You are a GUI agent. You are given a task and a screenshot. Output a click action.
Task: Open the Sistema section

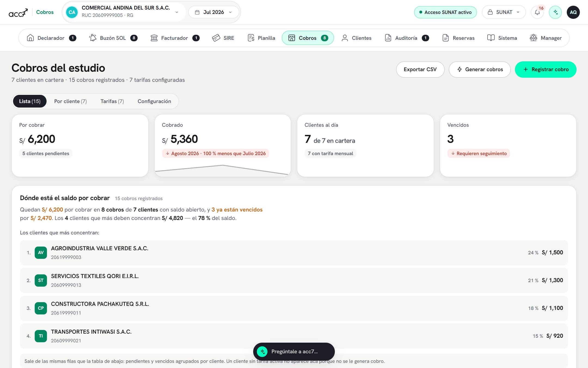(x=502, y=38)
